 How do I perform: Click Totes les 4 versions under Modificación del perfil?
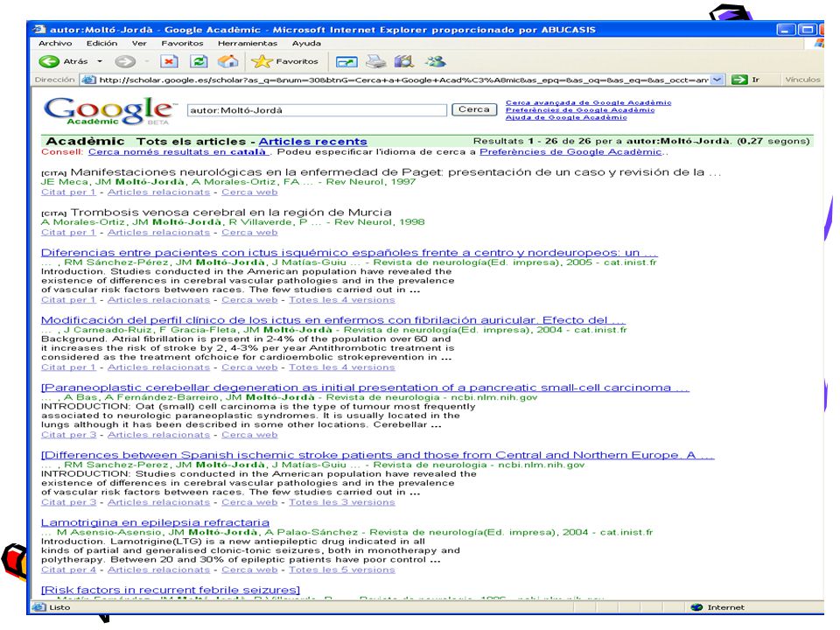(342, 367)
